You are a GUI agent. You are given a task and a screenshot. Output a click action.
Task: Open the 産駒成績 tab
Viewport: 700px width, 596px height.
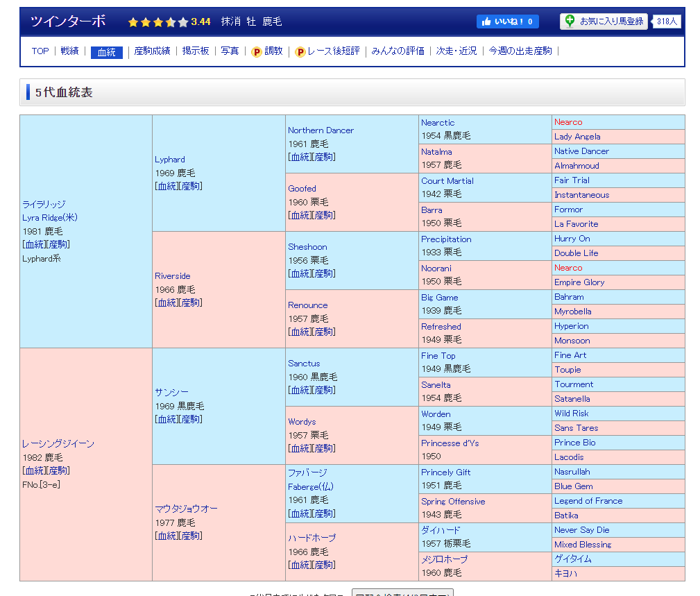pyautogui.click(x=152, y=51)
